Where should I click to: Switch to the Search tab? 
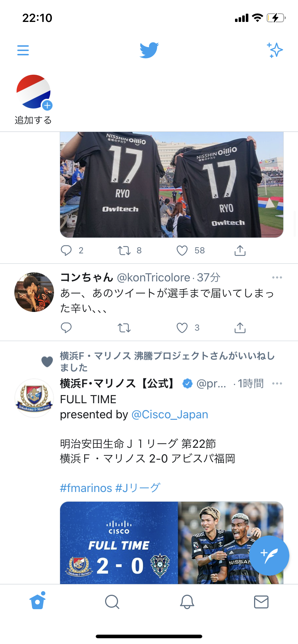tap(112, 602)
